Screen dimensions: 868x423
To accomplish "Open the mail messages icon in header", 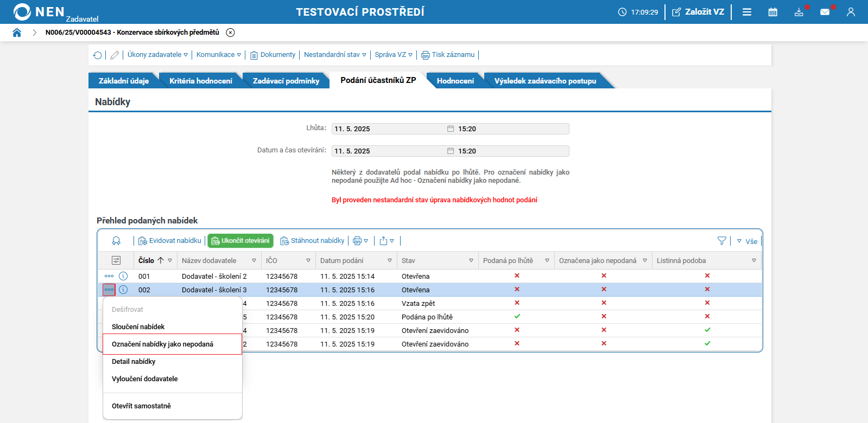I will [825, 12].
